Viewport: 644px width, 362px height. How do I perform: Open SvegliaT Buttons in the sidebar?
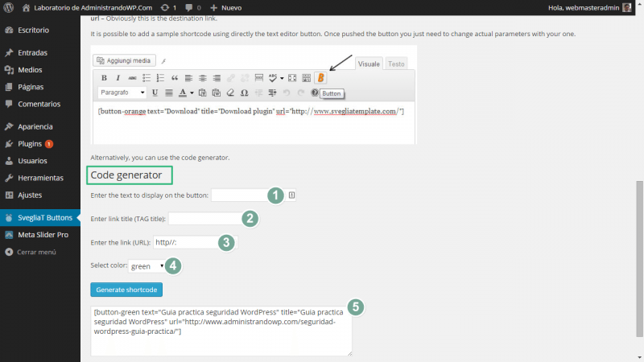coord(40,217)
